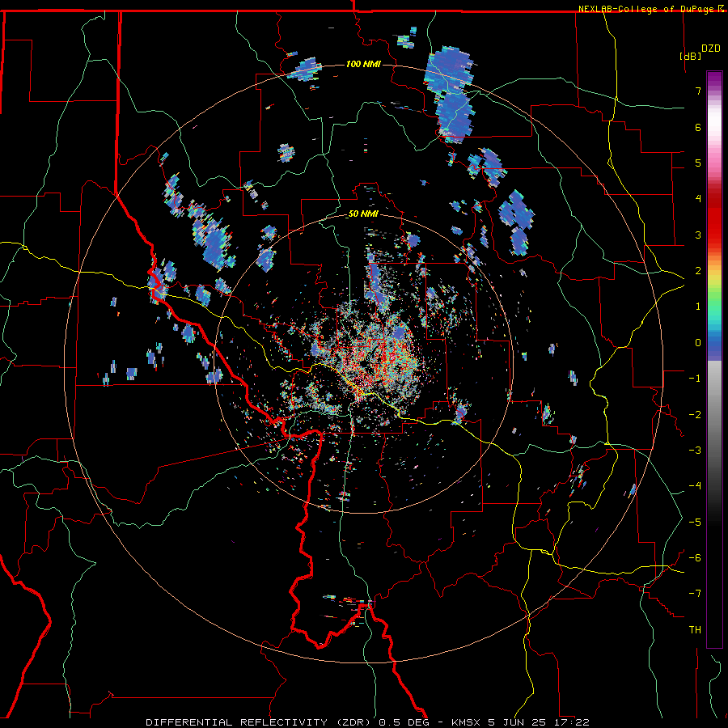
Task: Click the "-2" value on the color scale
Action: [695, 415]
